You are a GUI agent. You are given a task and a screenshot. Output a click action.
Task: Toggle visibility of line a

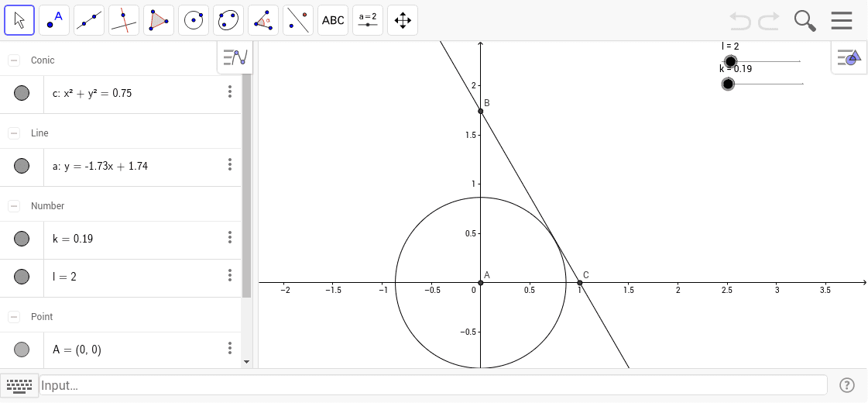(x=22, y=165)
